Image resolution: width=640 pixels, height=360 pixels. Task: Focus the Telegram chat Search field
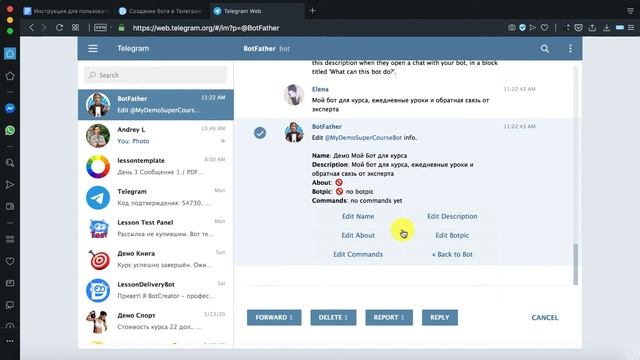[156, 75]
